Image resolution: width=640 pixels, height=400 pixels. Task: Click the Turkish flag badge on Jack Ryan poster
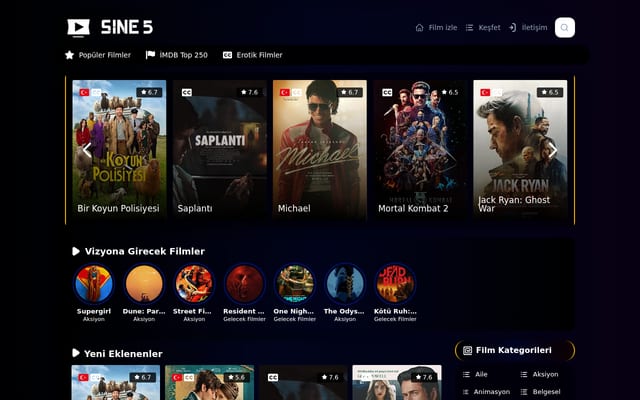485,93
